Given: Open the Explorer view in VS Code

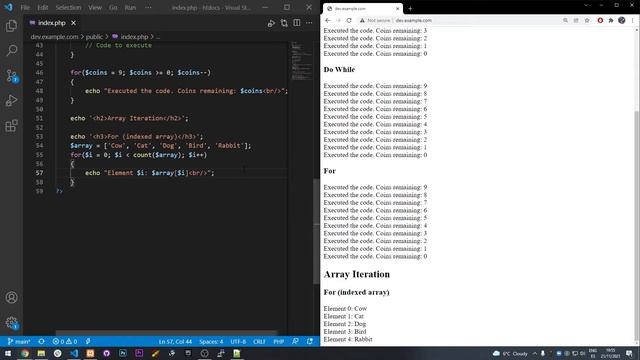Looking at the screenshot, I should click(11, 26).
